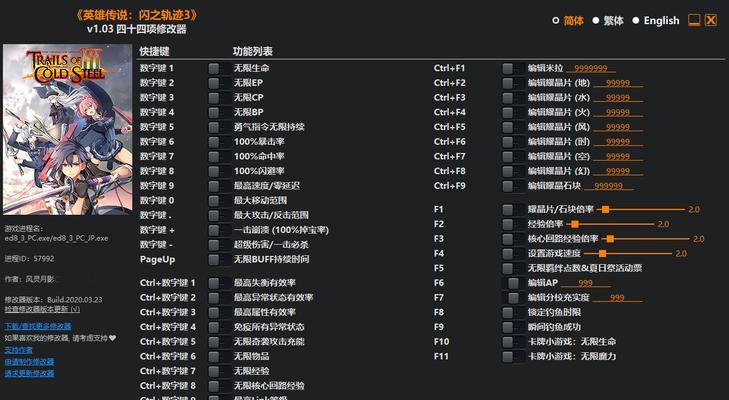Click the 经验倍率 slider handle
729x400 pixels.
(575, 225)
